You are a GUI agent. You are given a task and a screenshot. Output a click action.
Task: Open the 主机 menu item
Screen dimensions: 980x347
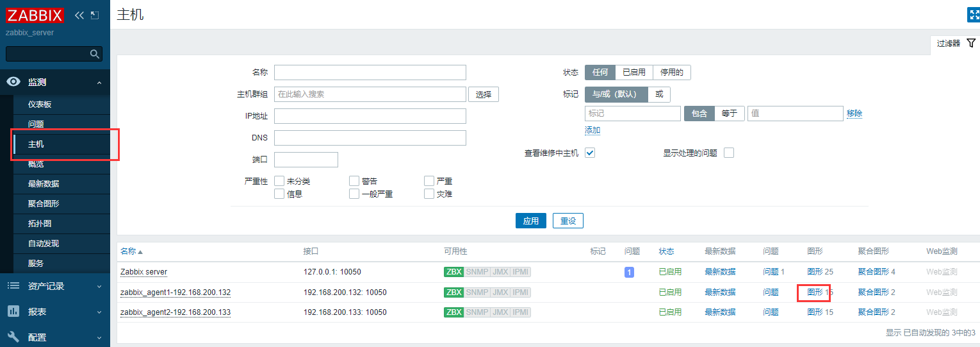[x=61, y=144]
